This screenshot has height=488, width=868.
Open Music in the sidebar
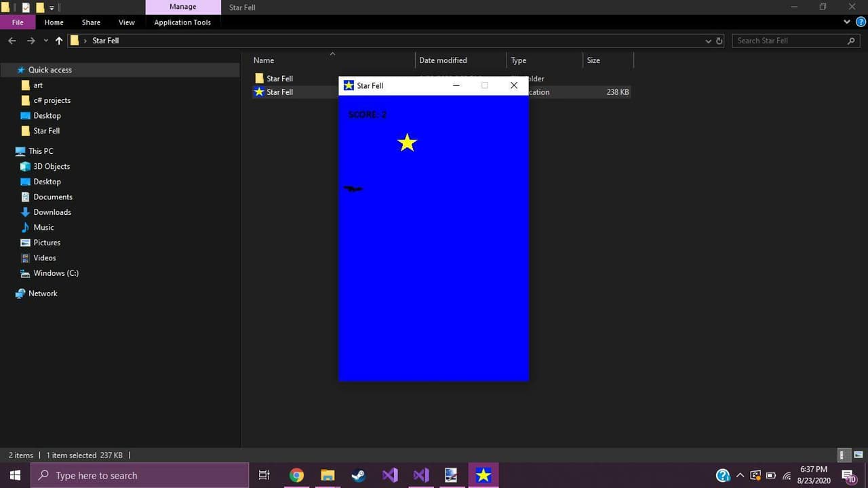point(43,228)
